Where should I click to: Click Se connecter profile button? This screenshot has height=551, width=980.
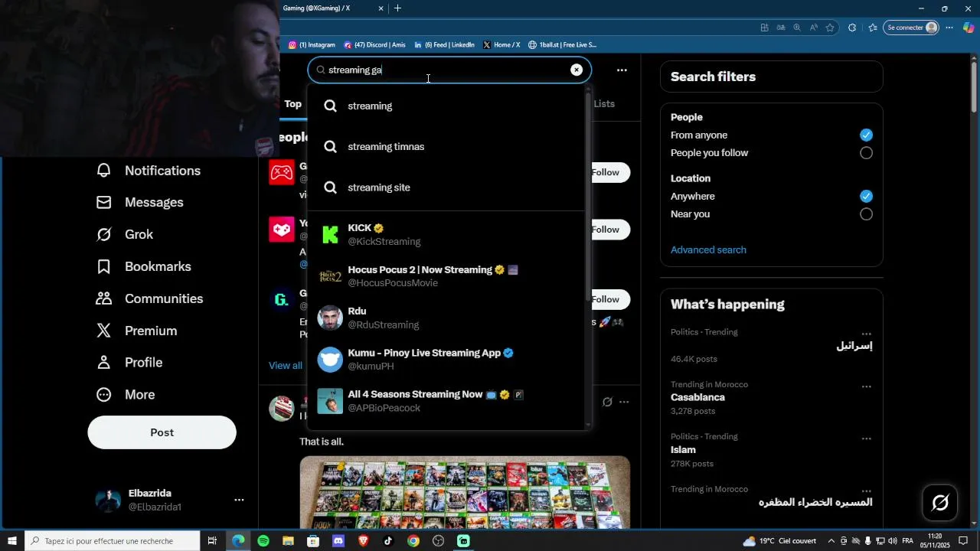tap(911, 28)
